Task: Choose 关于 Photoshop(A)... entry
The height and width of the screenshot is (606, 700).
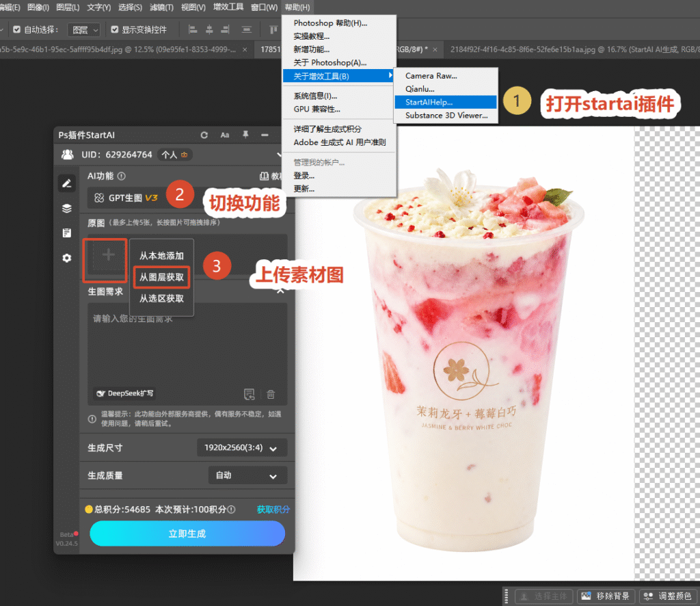Action: pos(339,62)
